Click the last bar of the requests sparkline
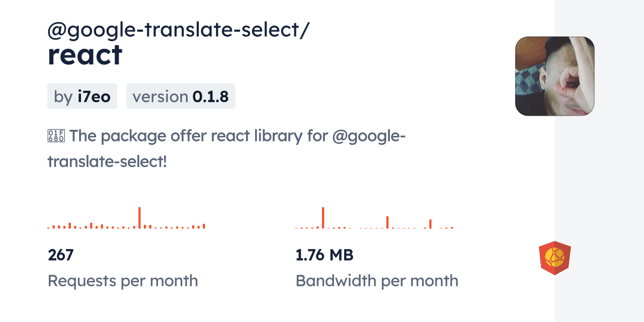 (x=204, y=226)
